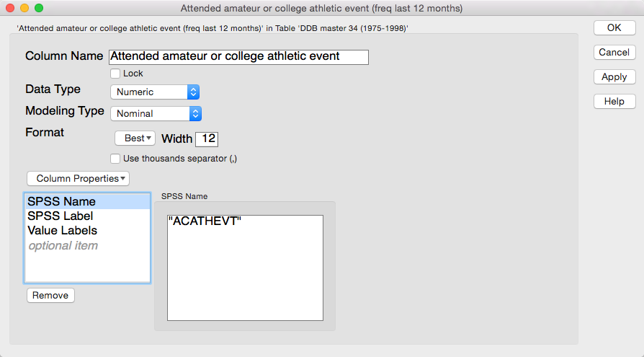Click the SPSS Name text box
Image resolution: width=644 pixels, height=357 pixels.
point(245,268)
